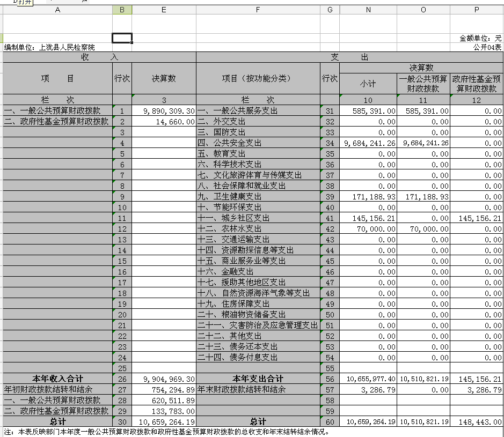
Task: Click the value 9,904,969.30
Action: 169,379
